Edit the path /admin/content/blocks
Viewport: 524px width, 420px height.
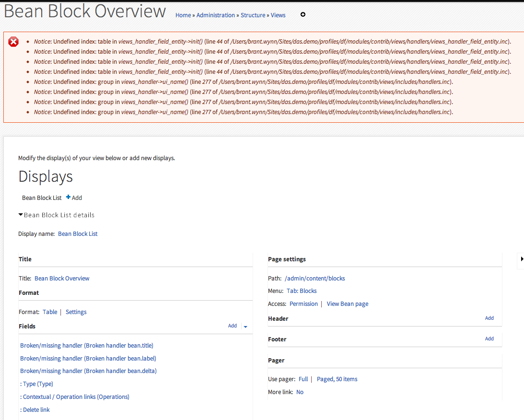(x=314, y=278)
